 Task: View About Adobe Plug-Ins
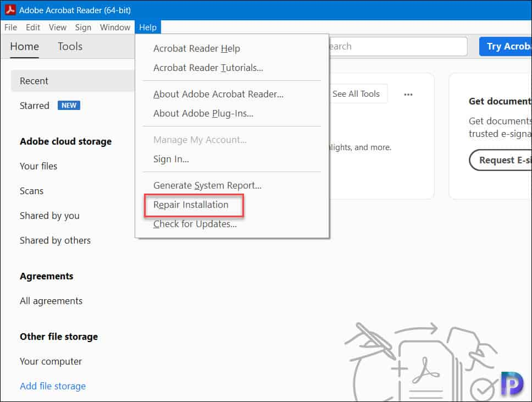pyautogui.click(x=203, y=114)
